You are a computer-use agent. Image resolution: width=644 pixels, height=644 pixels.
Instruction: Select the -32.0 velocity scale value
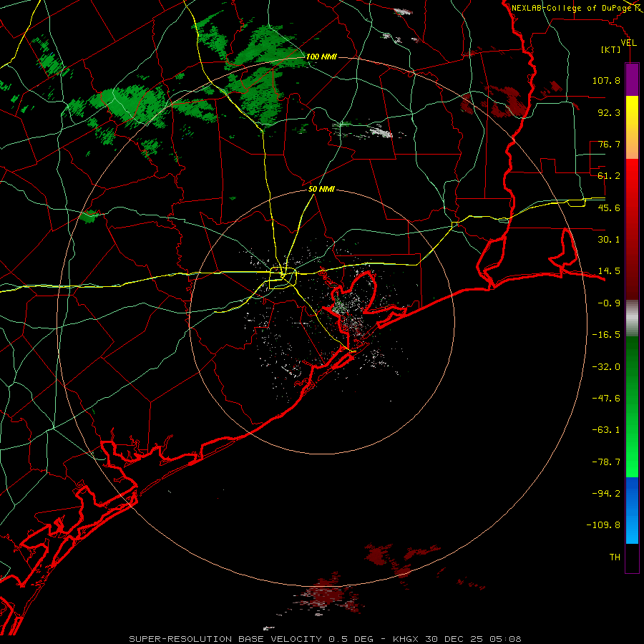pos(606,367)
